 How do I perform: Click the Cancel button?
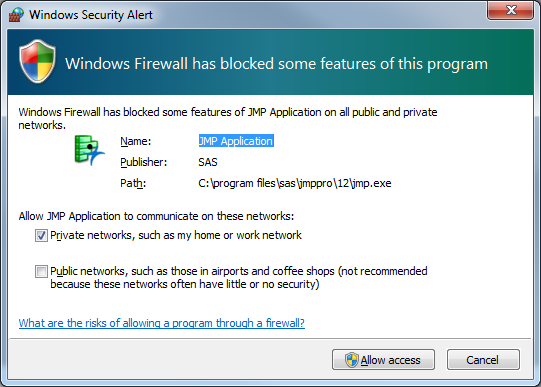click(483, 360)
